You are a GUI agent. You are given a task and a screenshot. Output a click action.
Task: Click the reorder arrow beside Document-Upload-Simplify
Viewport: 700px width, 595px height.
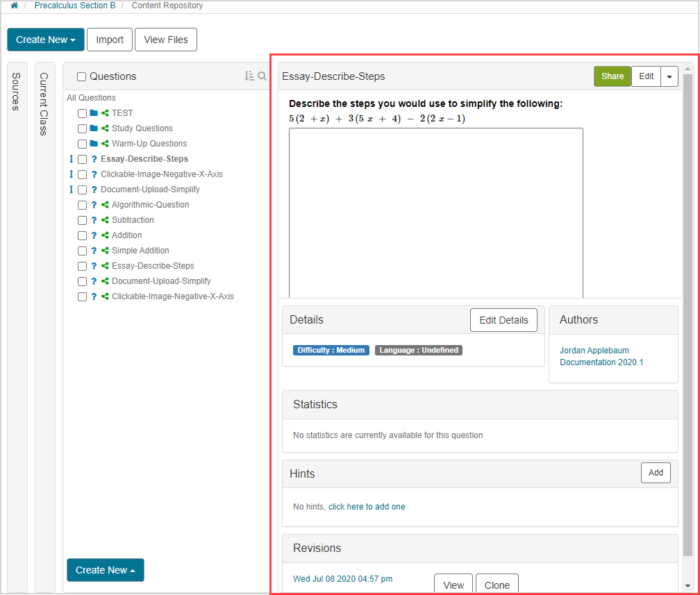click(x=71, y=190)
